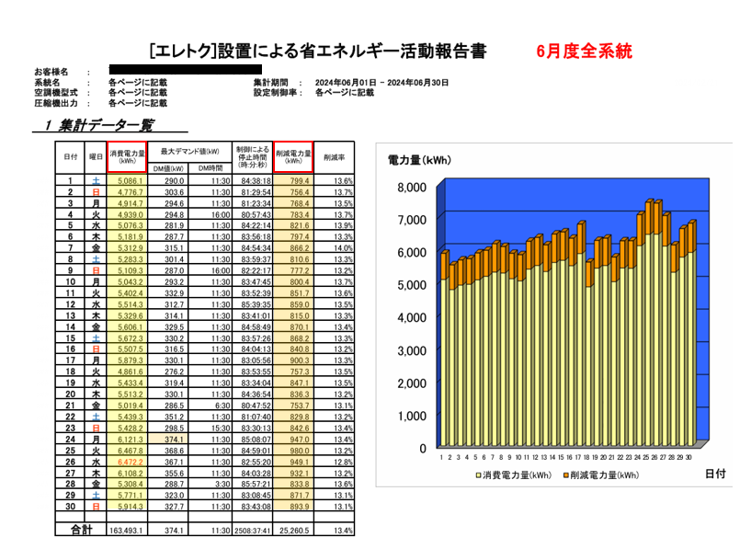Click the date range 2024年06月01日 - 2024年06月30日
Viewport: 751px width, 560px height.
point(381,83)
